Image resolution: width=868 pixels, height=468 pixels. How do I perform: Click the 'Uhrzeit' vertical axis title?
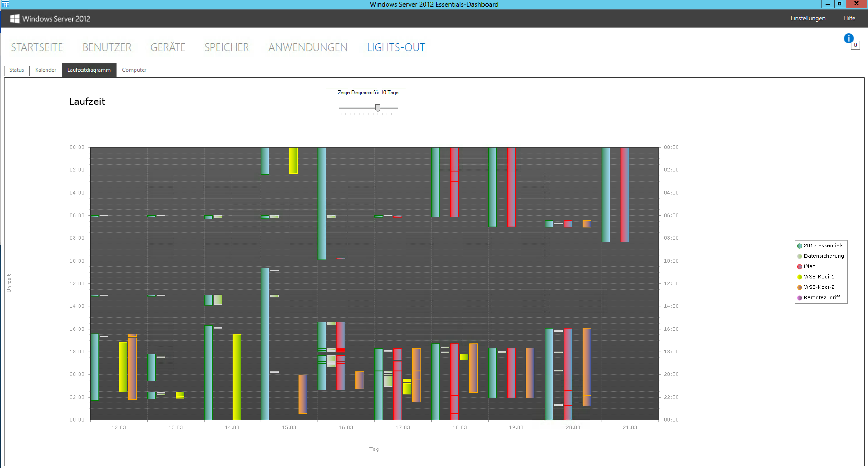9,283
